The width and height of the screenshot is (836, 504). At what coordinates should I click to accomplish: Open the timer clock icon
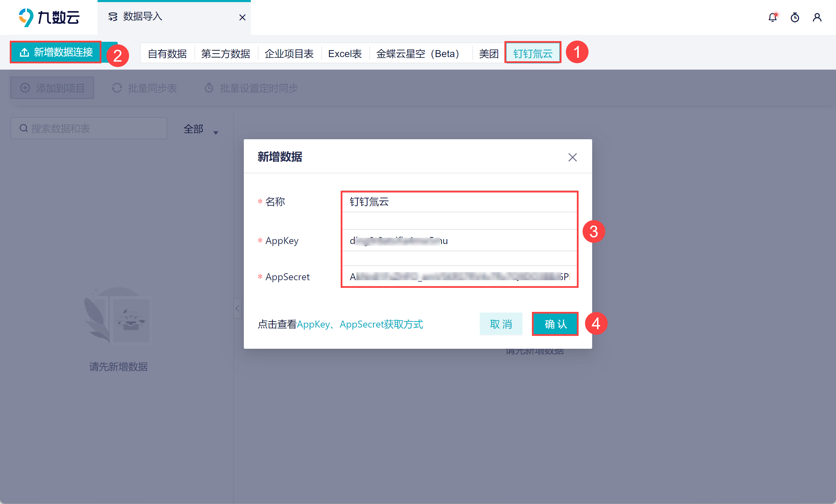tap(795, 17)
